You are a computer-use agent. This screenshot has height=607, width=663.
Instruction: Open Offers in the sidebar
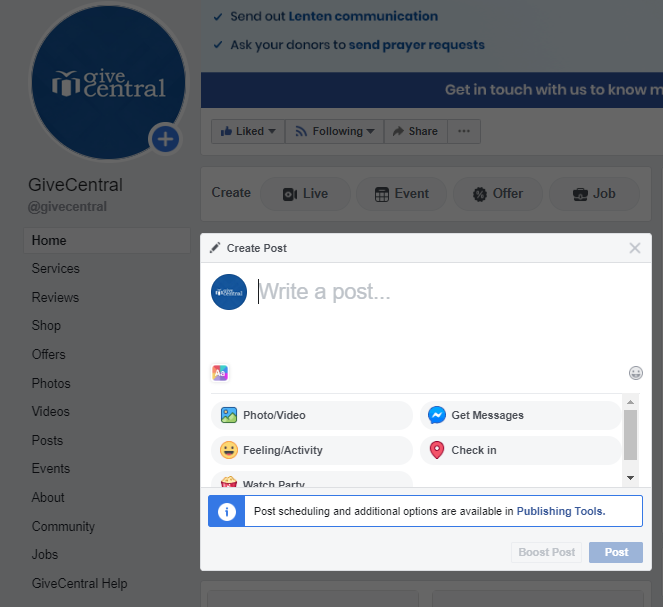click(x=49, y=354)
